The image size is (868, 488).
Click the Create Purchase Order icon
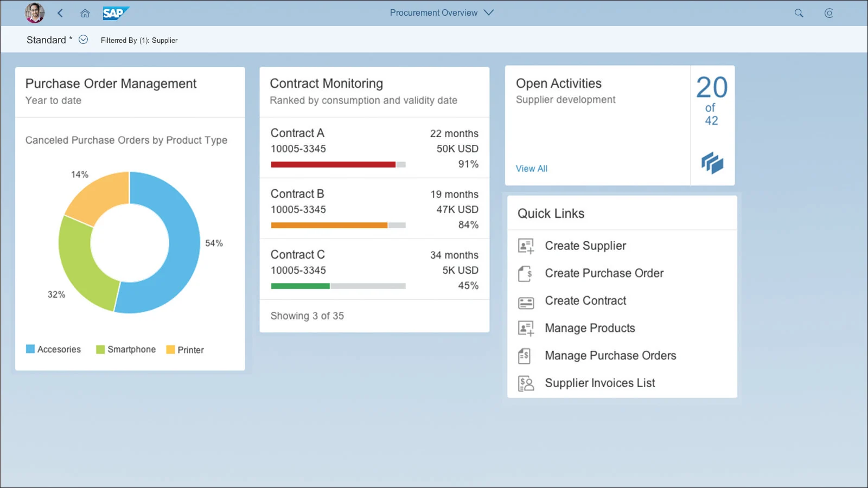click(525, 273)
